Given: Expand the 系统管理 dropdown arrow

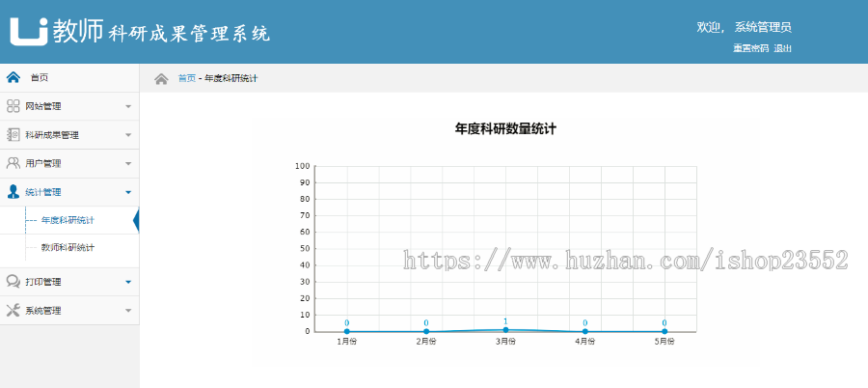Looking at the screenshot, I should tap(128, 311).
